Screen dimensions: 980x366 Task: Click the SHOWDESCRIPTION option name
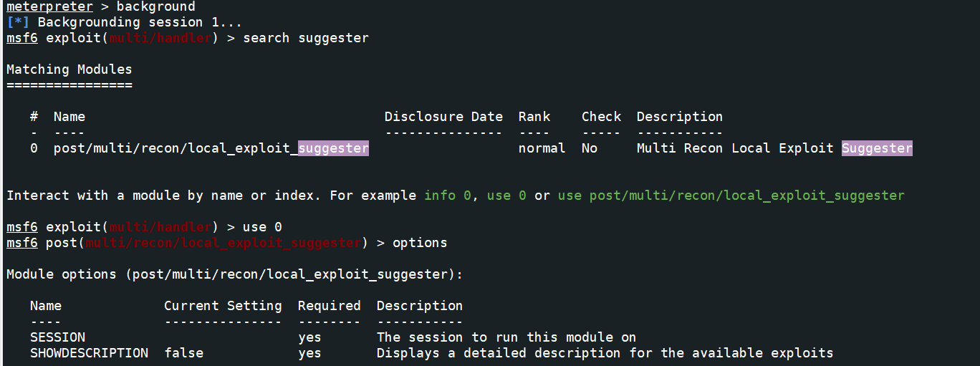click(x=89, y=353)
